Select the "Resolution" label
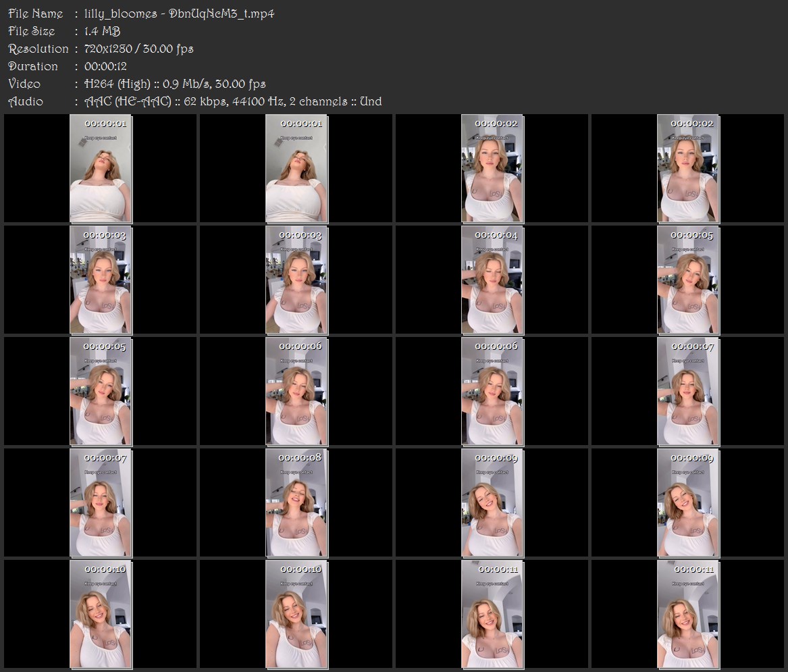788x672 pixels. click(x=38, y=49)
